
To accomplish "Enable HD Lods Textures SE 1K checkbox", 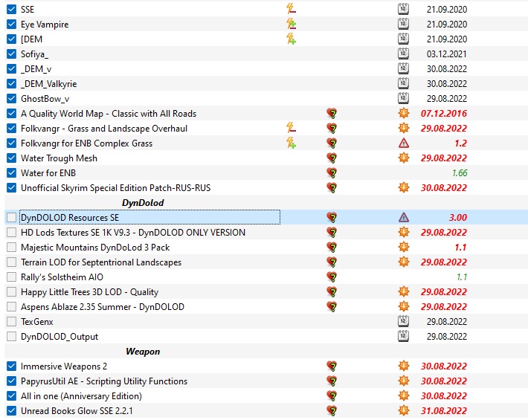I will (11, 232).
